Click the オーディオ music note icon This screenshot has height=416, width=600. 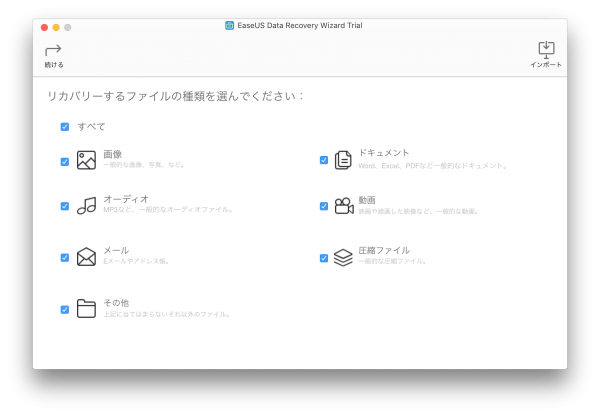click(x=86, y=206)
